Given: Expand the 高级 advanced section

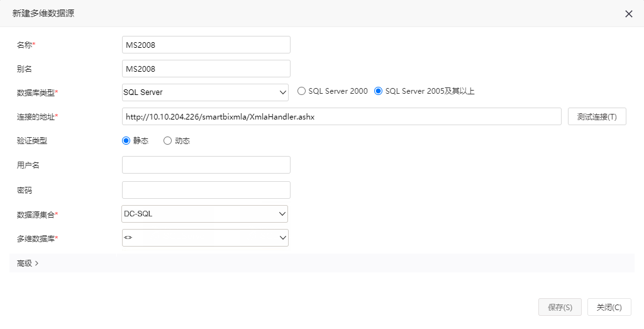Looking at the screenshot, I should point(28,264).
